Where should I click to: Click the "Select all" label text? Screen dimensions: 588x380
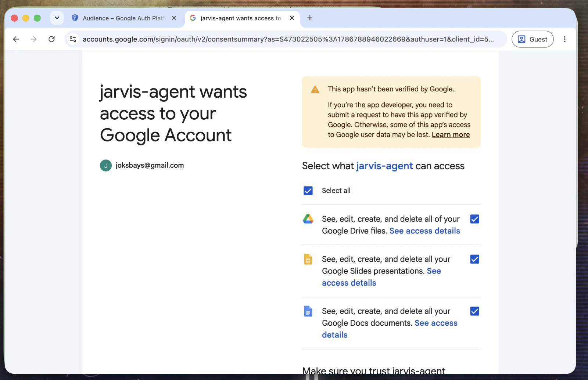pyautogui.click(x=336, y=191)
